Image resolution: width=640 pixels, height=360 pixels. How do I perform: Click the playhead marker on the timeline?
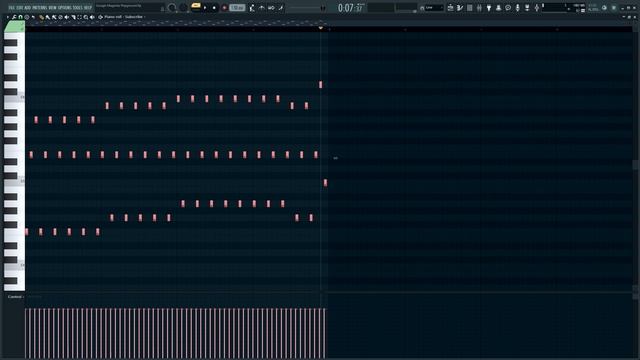(321, 27)
